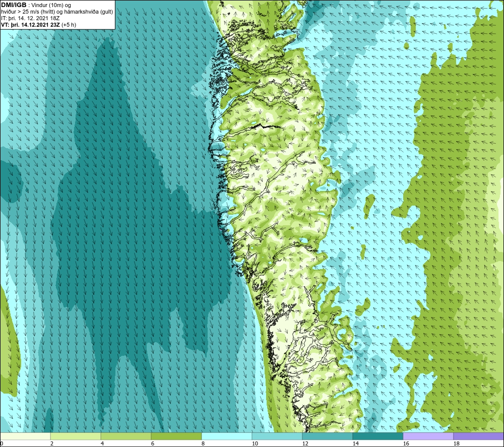
Task: Click the 6–8 m/s olive green legend swatch
Action: [x=176, y=436]
